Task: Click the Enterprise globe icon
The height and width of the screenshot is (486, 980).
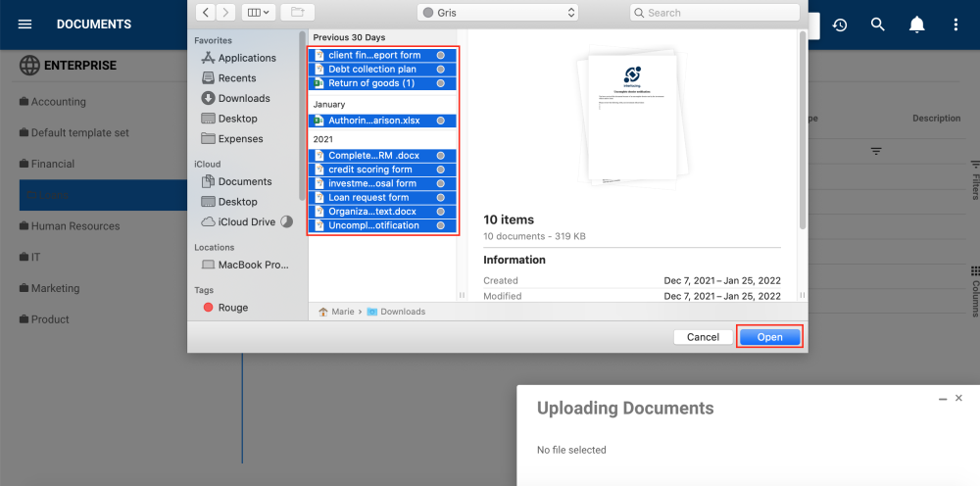Action: click(x=29, y=65)
